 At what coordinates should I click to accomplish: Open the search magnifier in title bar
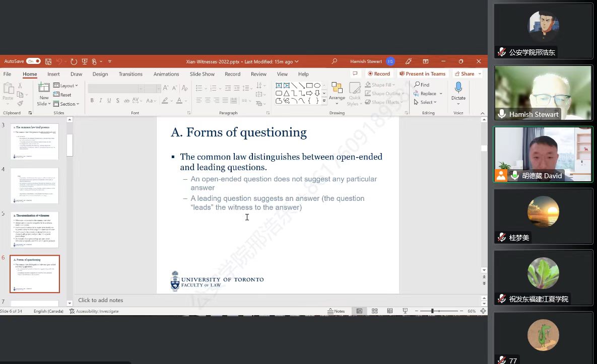pos(334,61)
